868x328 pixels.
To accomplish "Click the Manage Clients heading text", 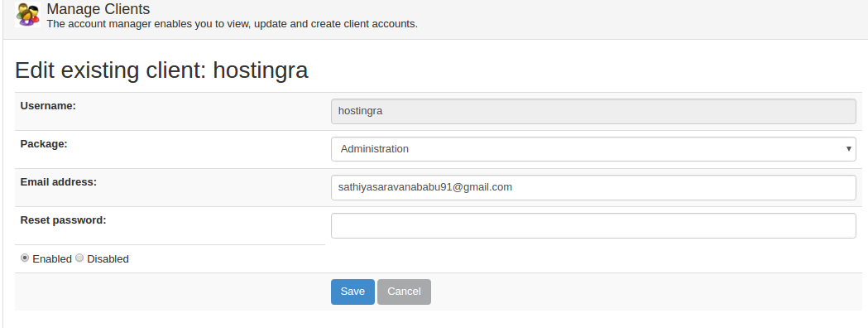I will pyautogui.click(x=98, y=9).
